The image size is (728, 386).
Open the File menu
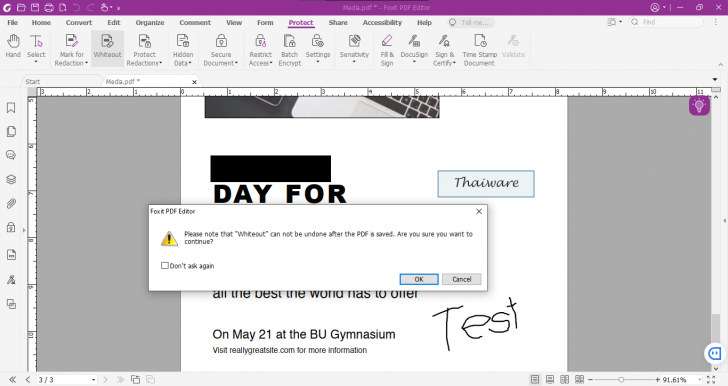[x=13, y=22]
